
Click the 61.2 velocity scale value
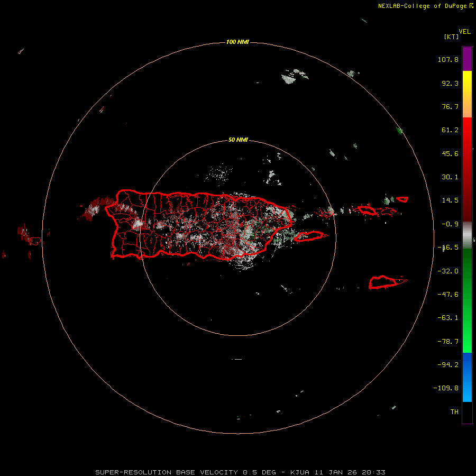(x=450, y=130)
